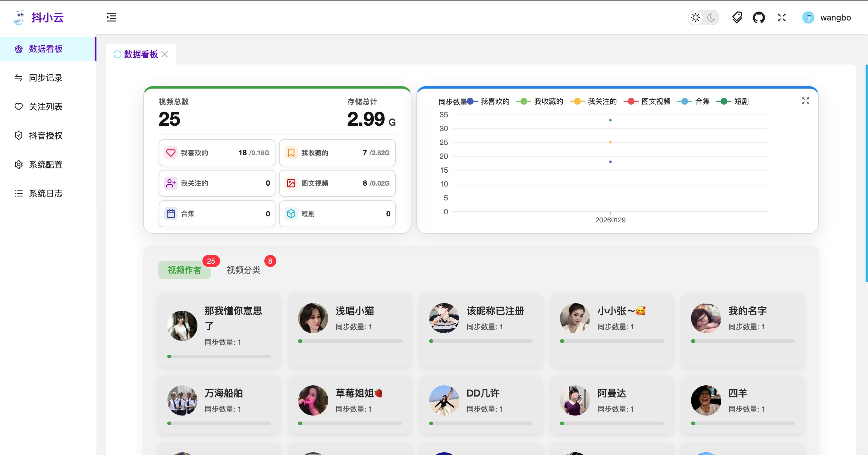Open 系统日志 from the sidebar

click(x=45, y=193)
